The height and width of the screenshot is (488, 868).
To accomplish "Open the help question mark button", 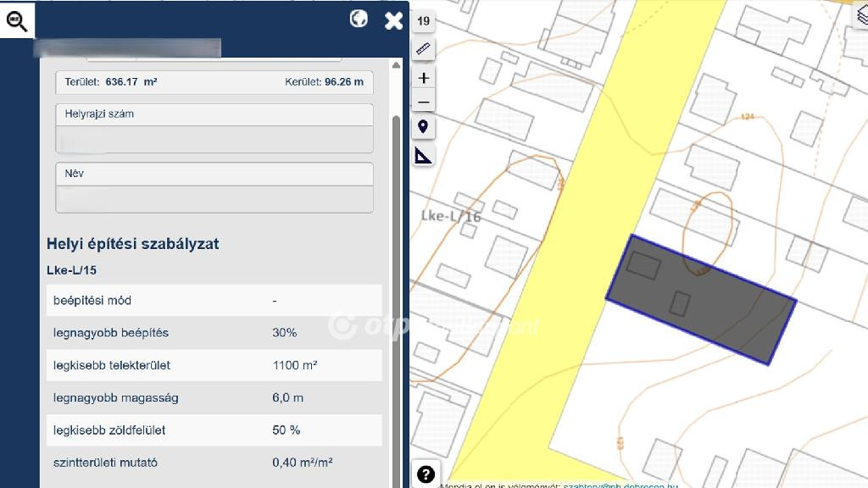I will tap(426, 474).
